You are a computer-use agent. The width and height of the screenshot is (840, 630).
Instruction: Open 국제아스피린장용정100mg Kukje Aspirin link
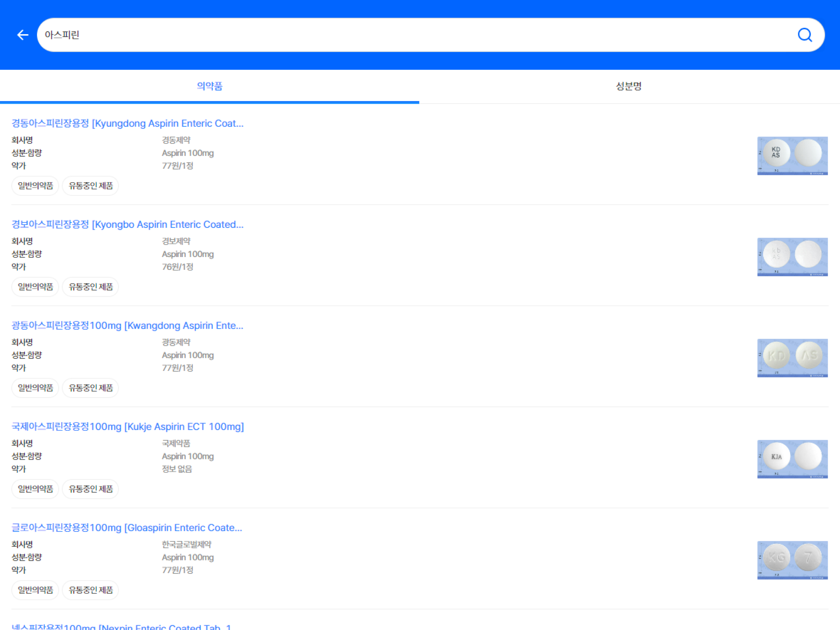click(128, 426)
